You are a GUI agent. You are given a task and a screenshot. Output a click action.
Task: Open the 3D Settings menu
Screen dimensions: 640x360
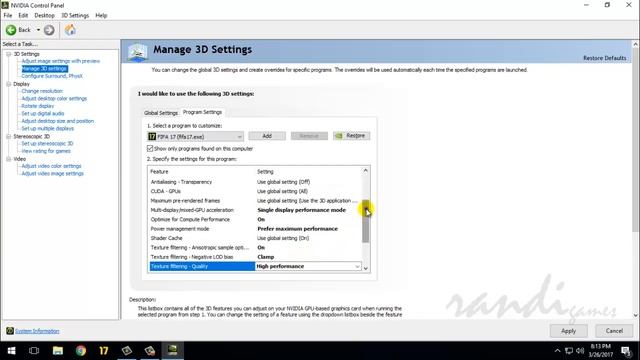pos(75,15)
